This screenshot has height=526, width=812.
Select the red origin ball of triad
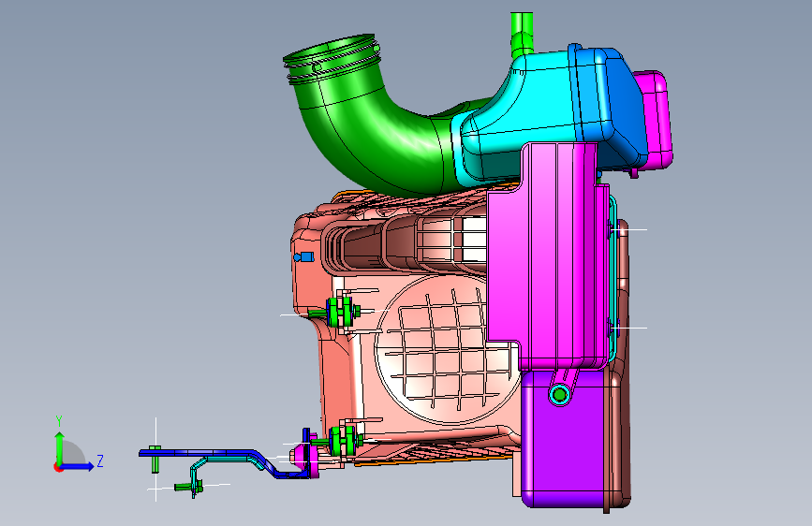point(58,467)
